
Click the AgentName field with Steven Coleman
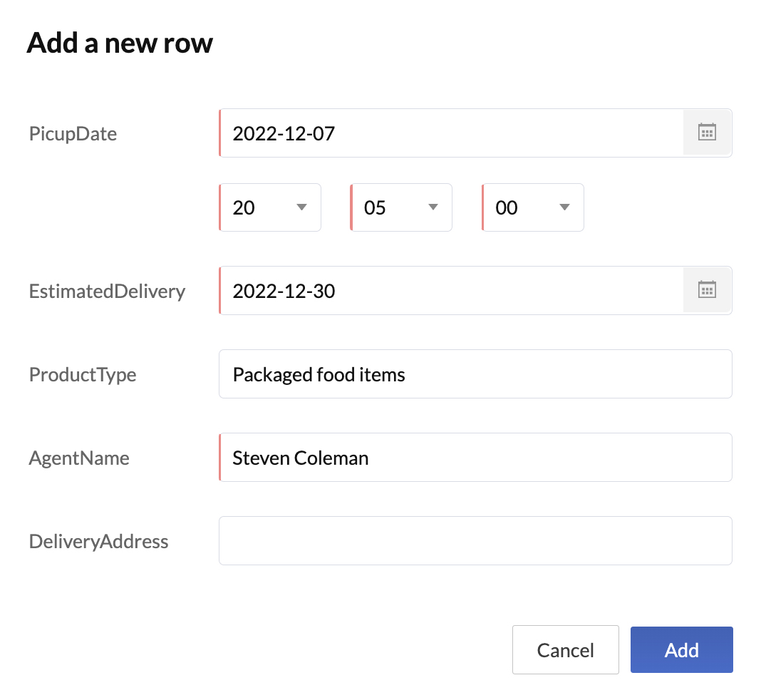(475, 458)
